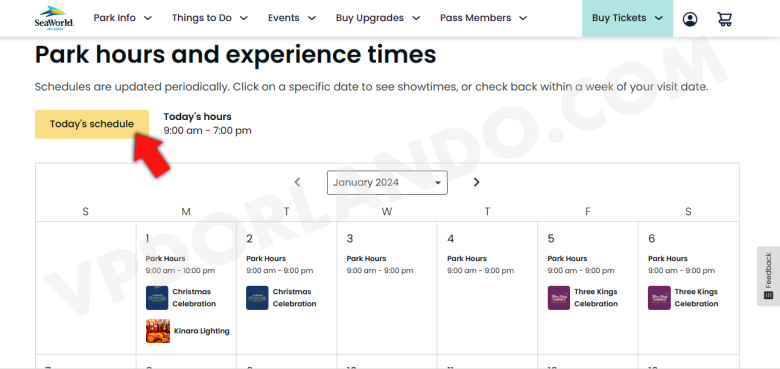Open Three Kings Celebration icon on January 5
The width and height of the screenshot is (780, 369).
559,297
